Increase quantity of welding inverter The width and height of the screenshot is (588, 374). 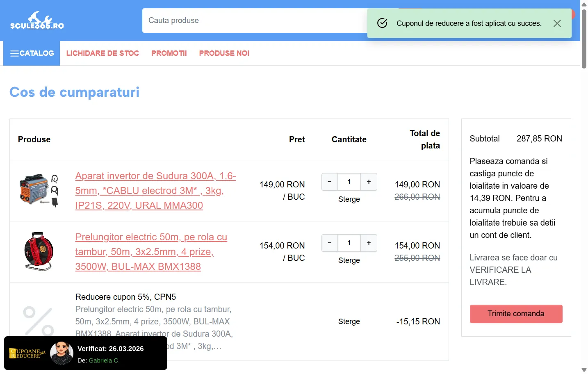(369, 182)
